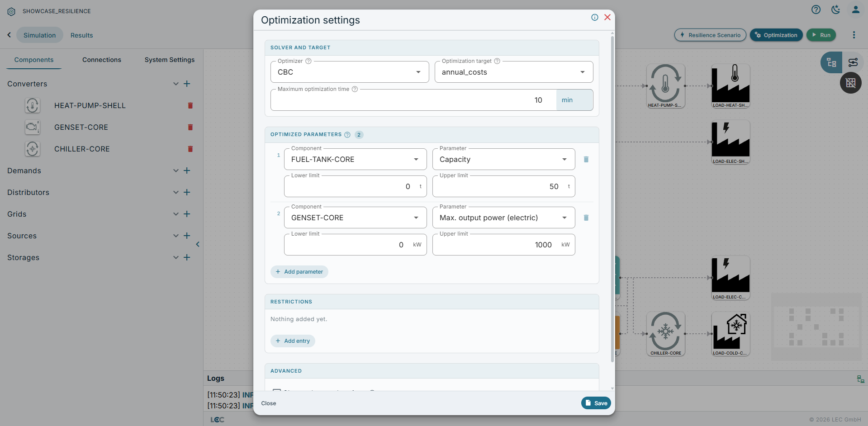Add a new storage with plus icon

[187, 257]
